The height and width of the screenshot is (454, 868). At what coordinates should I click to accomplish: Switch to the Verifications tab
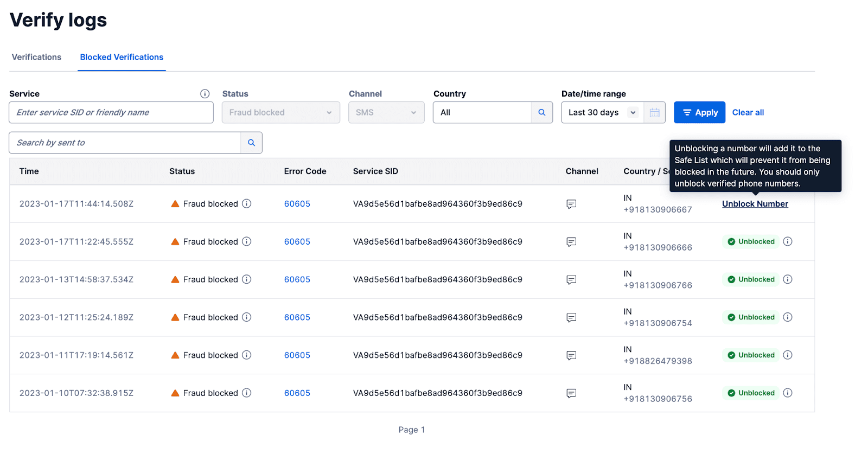tap(36, 57)
